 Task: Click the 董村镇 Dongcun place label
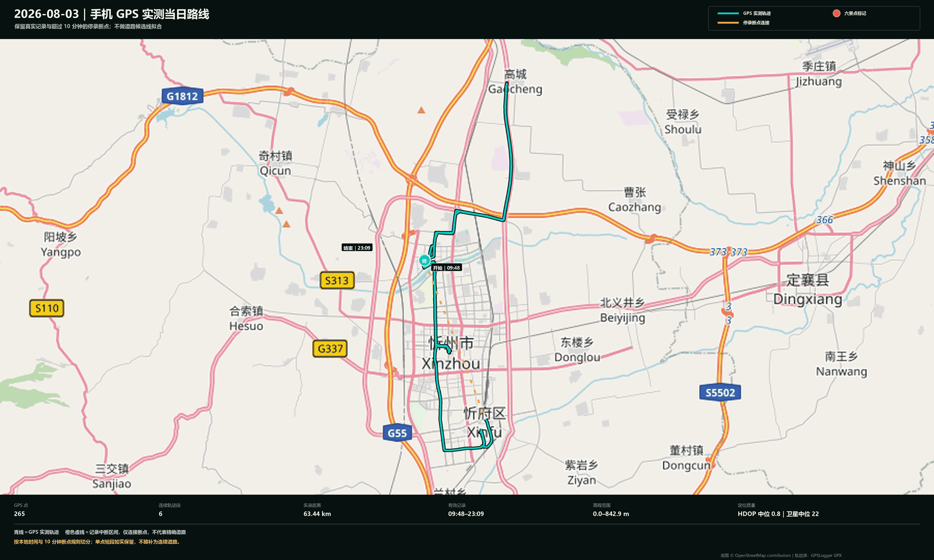click(686, 458)
